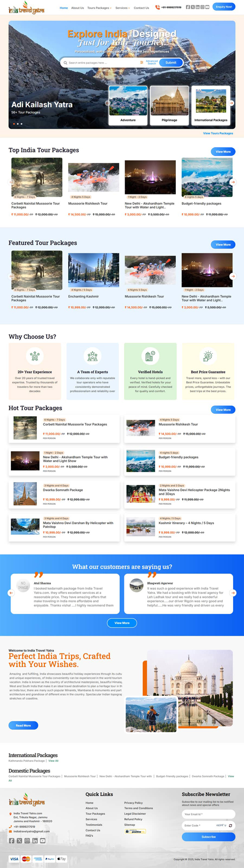Click next arrow on hero category carousel
244x868 pixels.
click(x=231, y=103)
